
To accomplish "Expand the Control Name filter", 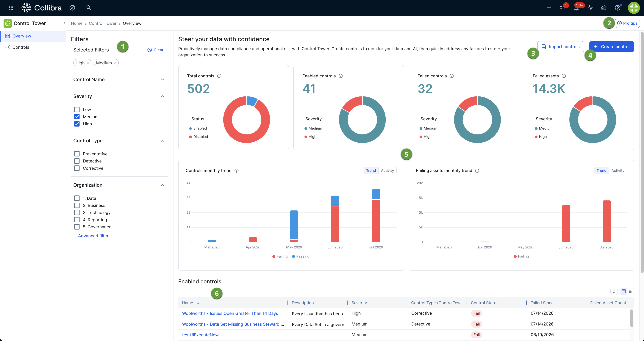I will coord(162,79).
